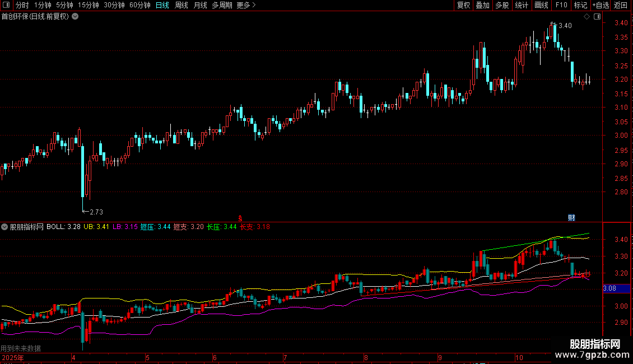Click the LB: 3.15 indicator value

(125, 227)
